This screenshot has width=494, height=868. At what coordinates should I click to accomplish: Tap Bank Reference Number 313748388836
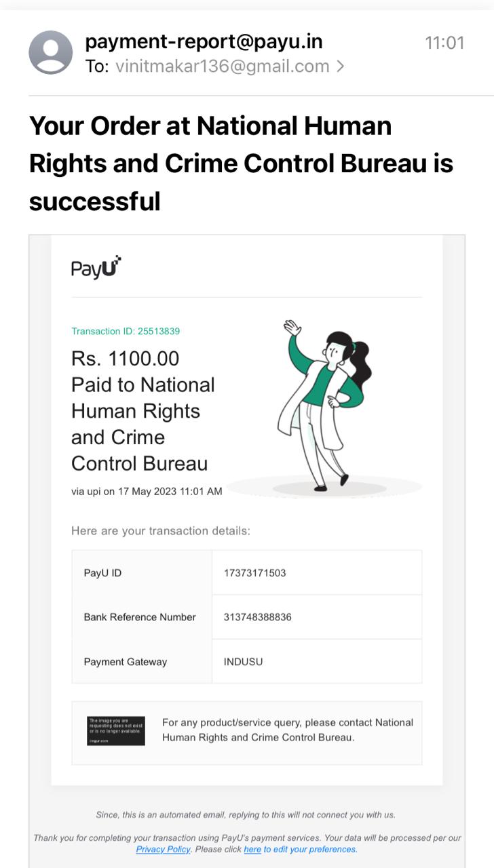(x=257, y=617)
